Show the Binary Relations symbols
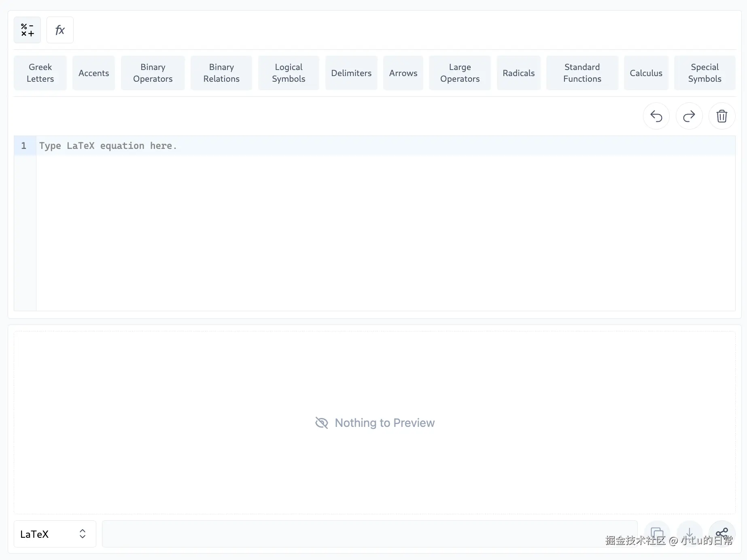This screenshot has height=560, width=747. (x=221, y=73)
